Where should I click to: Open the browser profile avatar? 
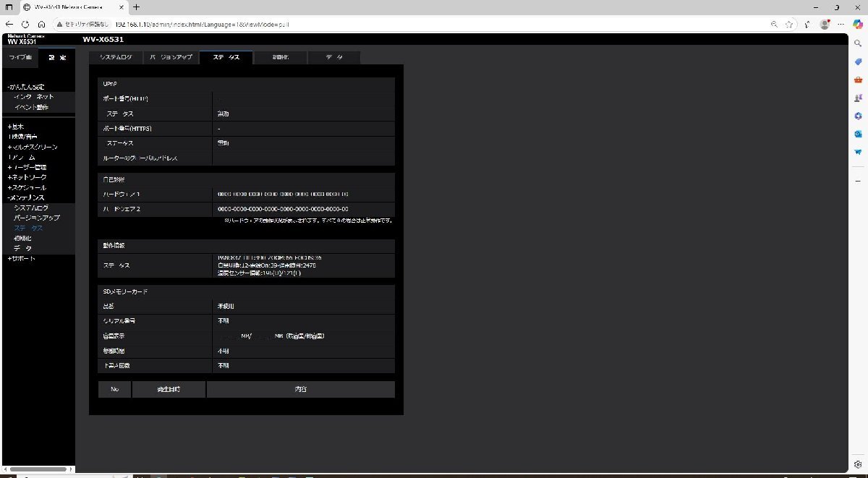coord(825,24)
